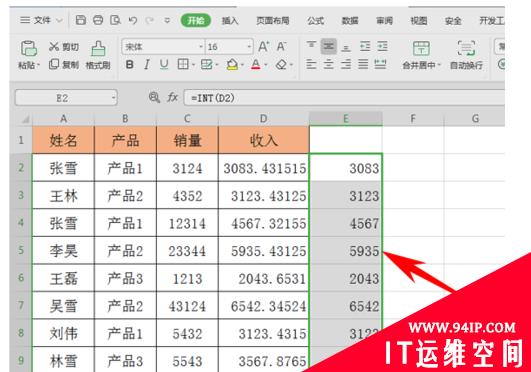
Task: Open the font size dropdown showing 16
Action: tap(249, 46)
